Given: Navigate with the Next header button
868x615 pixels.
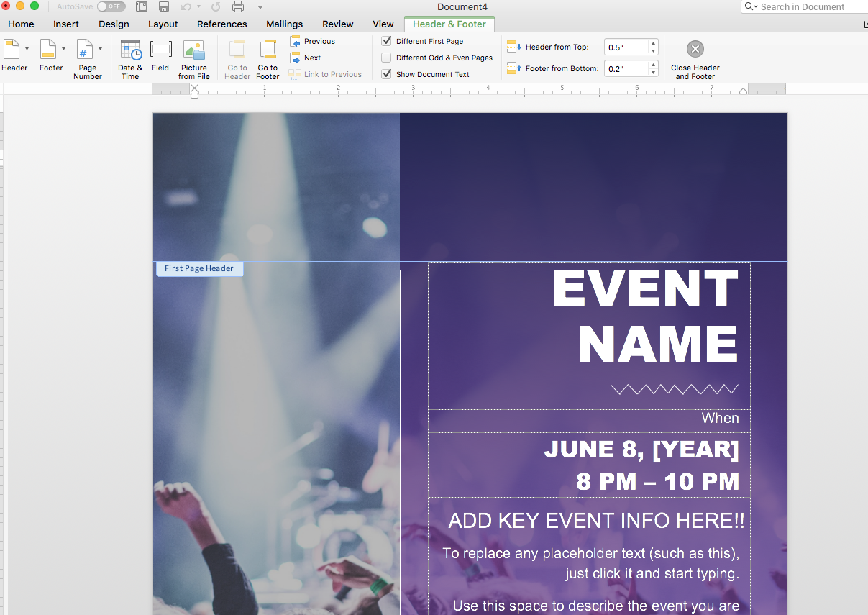Looking at the screenshot, I should [306, 58].
